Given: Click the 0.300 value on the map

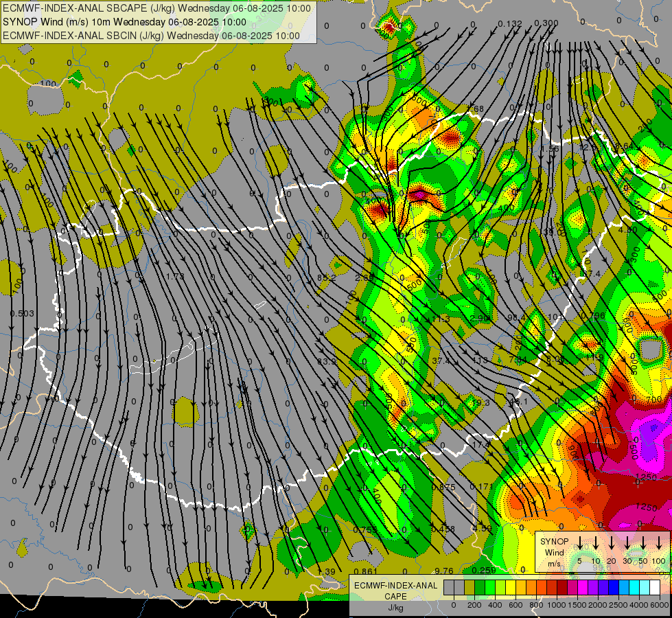Looking at the screenshot, I should [x=546, y=23].
